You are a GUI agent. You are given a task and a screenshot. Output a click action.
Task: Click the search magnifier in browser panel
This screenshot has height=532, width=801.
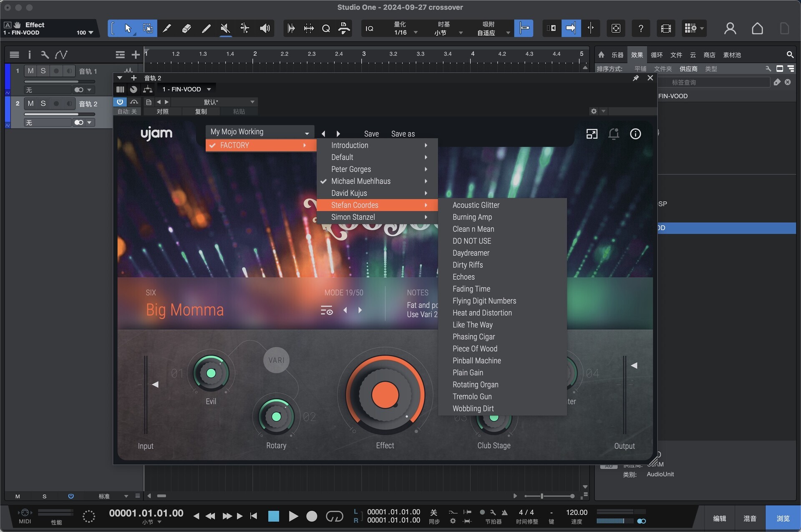click(x=790, y=55)
